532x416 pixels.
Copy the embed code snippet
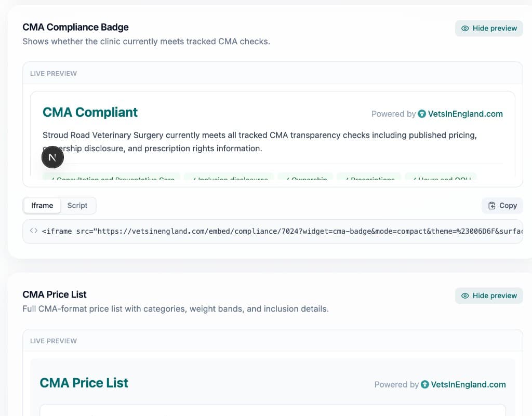[502, 206]
